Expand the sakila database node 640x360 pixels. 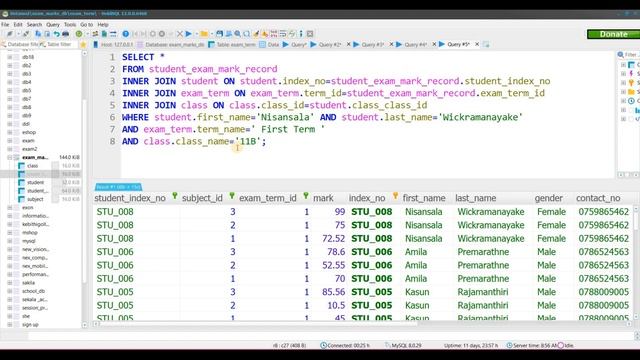[9, 283]
